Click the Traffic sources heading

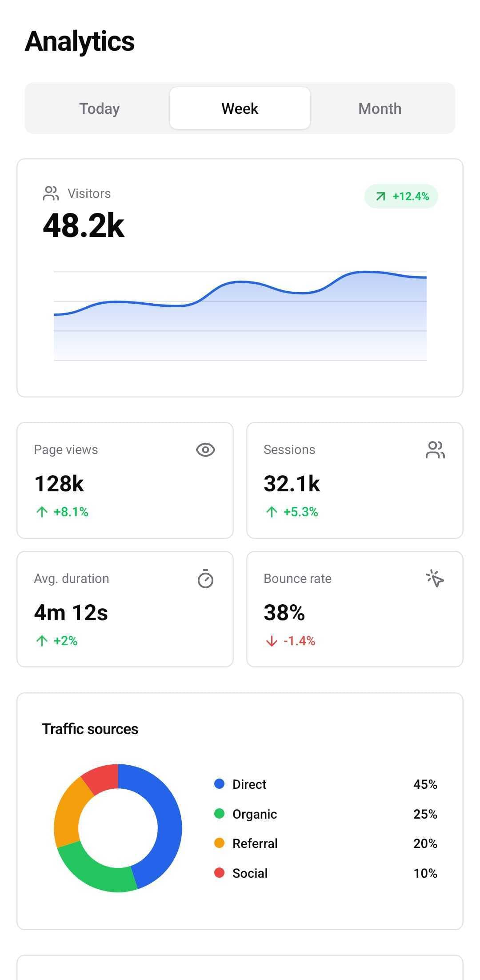click(x=90, y=729)
